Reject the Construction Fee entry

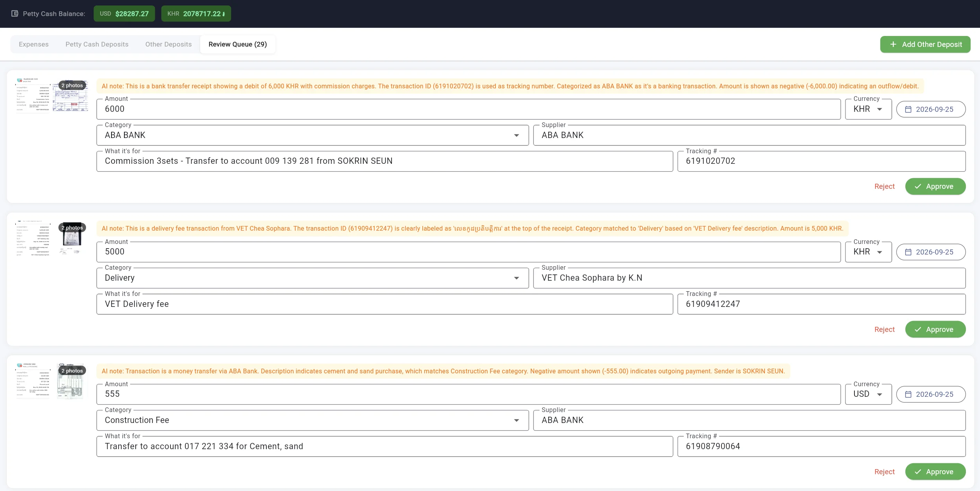click(x=885, y=472)
